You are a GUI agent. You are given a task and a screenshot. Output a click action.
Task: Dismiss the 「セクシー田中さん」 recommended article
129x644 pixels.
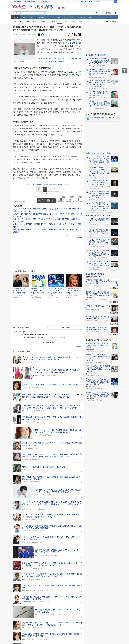(x=81, y=378)
